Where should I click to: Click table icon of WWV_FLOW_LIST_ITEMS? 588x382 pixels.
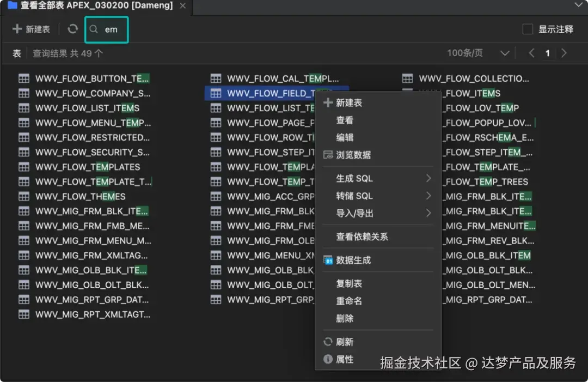click(24, 108)
